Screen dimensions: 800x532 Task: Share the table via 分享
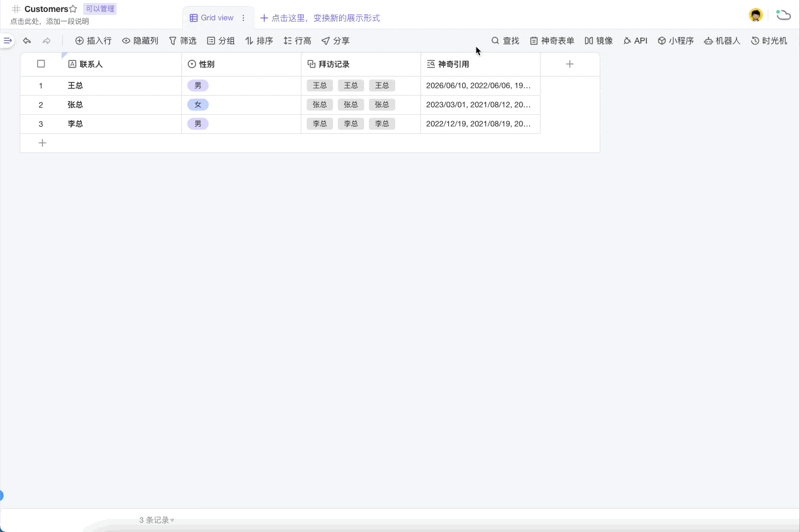[335, 41]
